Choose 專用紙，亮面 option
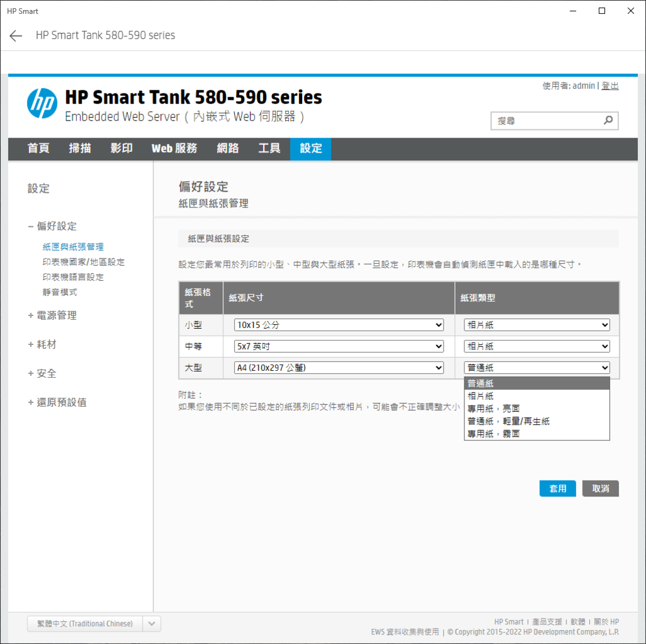Image resolution: width=646 pixels, height=644 pixels. 537,409
